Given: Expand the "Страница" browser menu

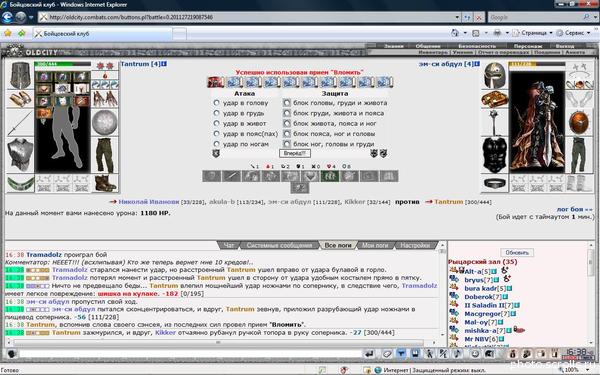Looking at the screenshot, I should 533,33.
